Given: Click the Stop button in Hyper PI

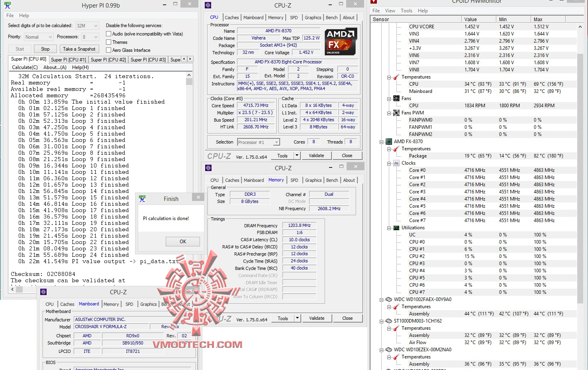Looking at the screenshot, I should [45, 49].
